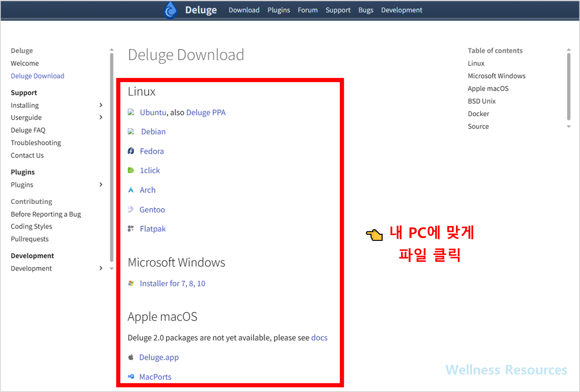Open Development item in sidebar
580x392 pixels.
[31, 268]
